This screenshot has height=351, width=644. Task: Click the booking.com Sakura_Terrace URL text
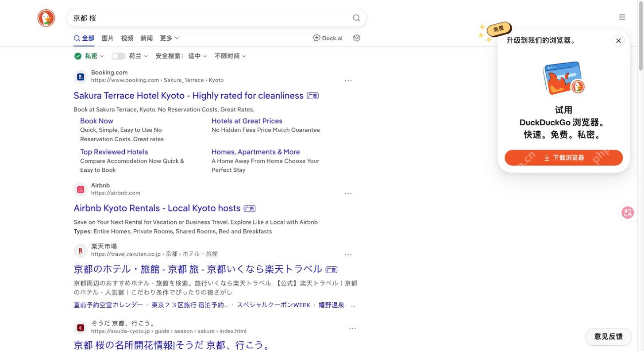click(x=157, y=80)
